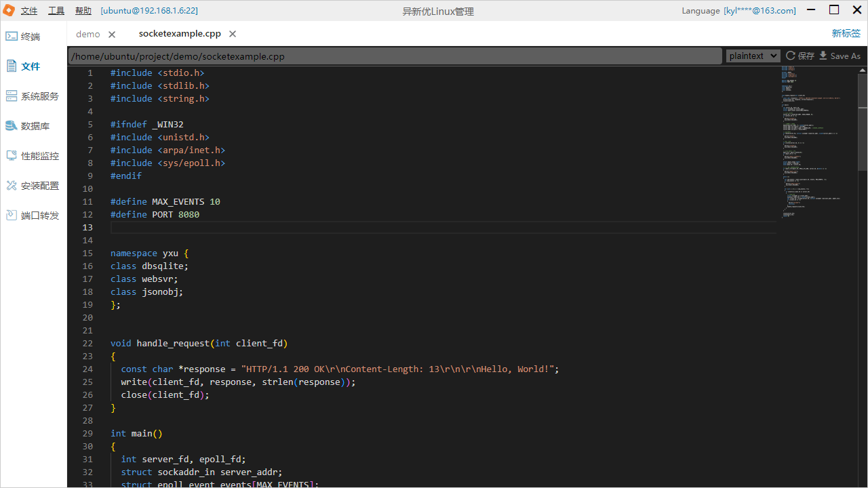Close the demo tab

point(112,34)
